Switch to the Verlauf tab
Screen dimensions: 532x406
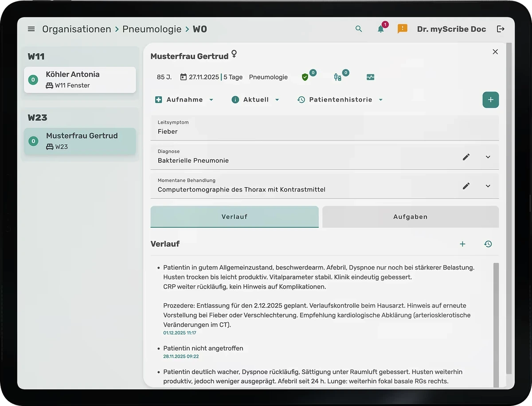pyautogui.click(x=235, y=217)
